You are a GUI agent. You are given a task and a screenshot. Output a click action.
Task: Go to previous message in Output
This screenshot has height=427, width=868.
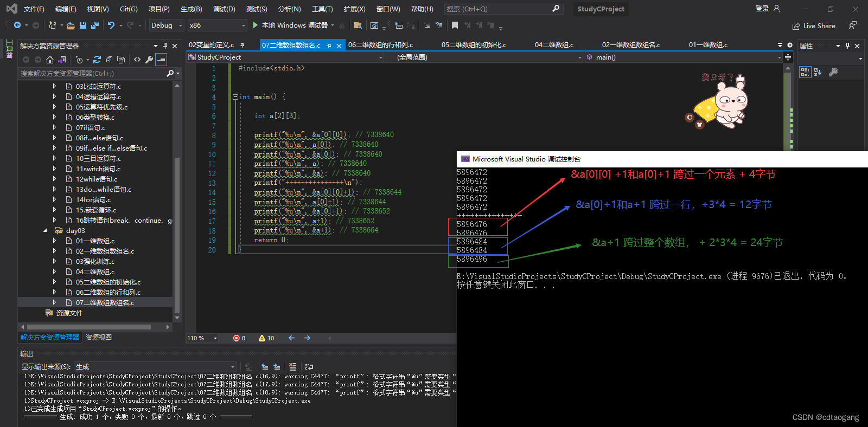point(265,367)
